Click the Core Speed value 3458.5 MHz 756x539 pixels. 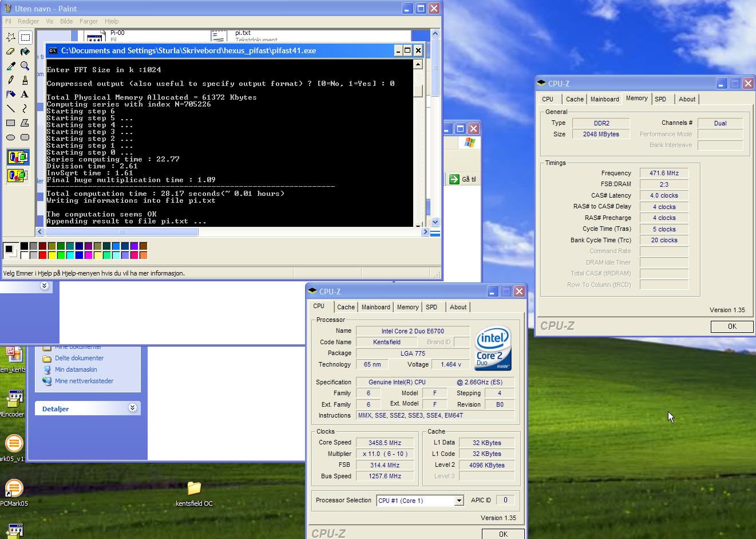point(385,443)
